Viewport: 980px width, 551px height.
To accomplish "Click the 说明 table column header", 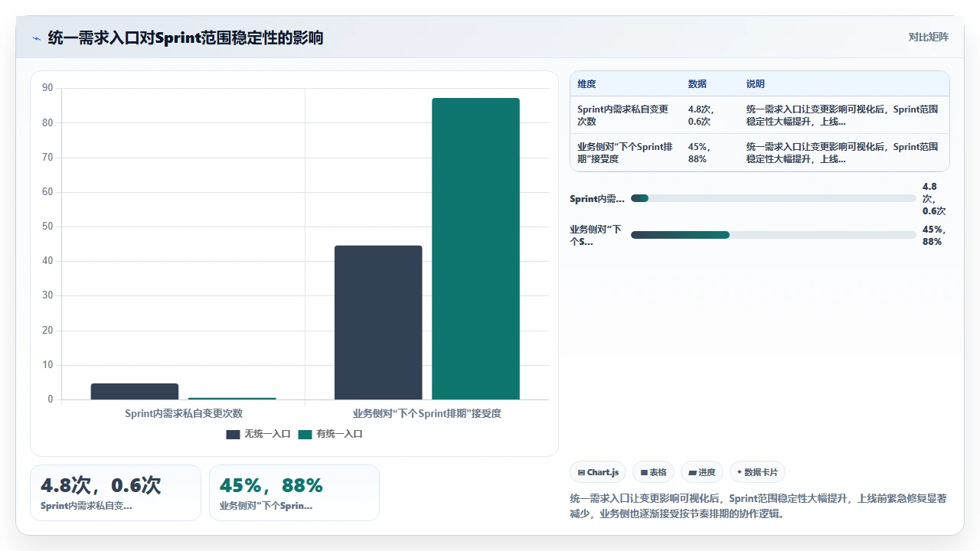I will 756,84.
